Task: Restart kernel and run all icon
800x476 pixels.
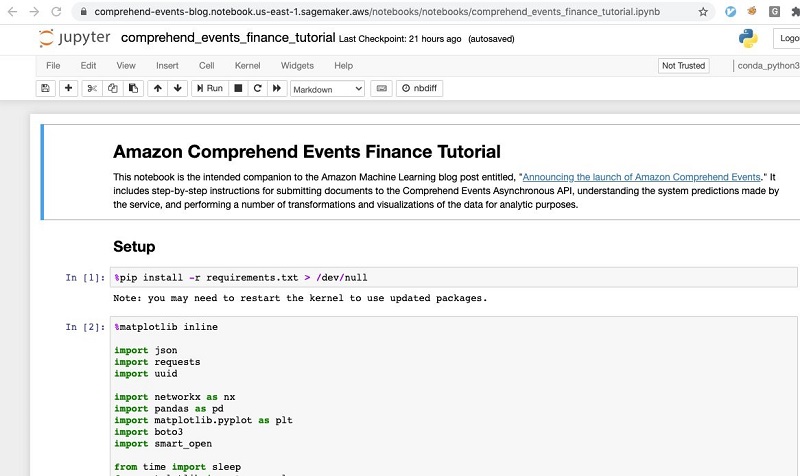Action: (x=277, y=88)
